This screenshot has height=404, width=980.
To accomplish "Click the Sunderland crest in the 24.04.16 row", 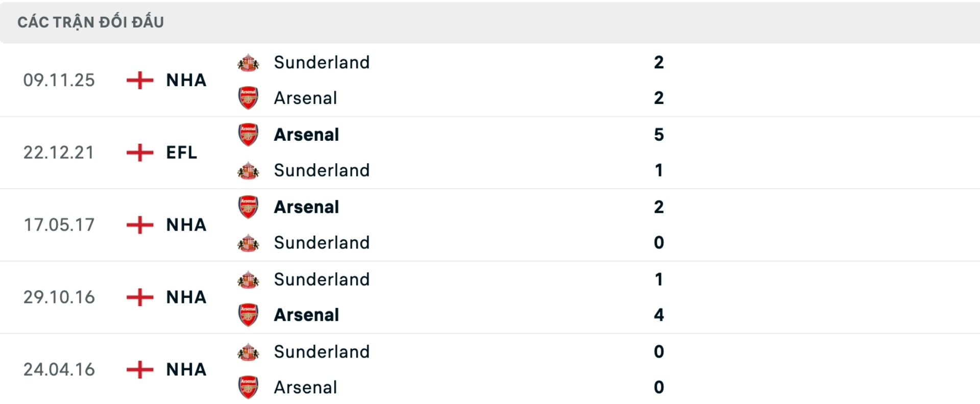I will tap(248, 351).
